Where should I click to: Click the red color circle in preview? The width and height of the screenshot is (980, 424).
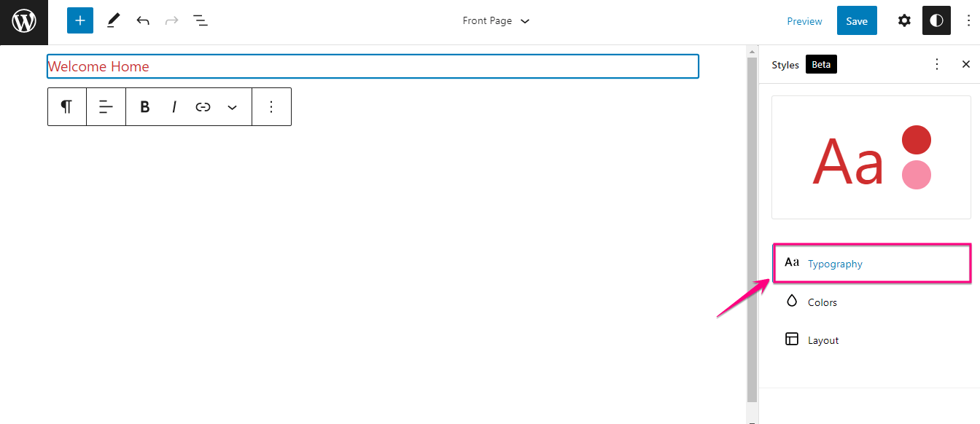pos(917,140)
